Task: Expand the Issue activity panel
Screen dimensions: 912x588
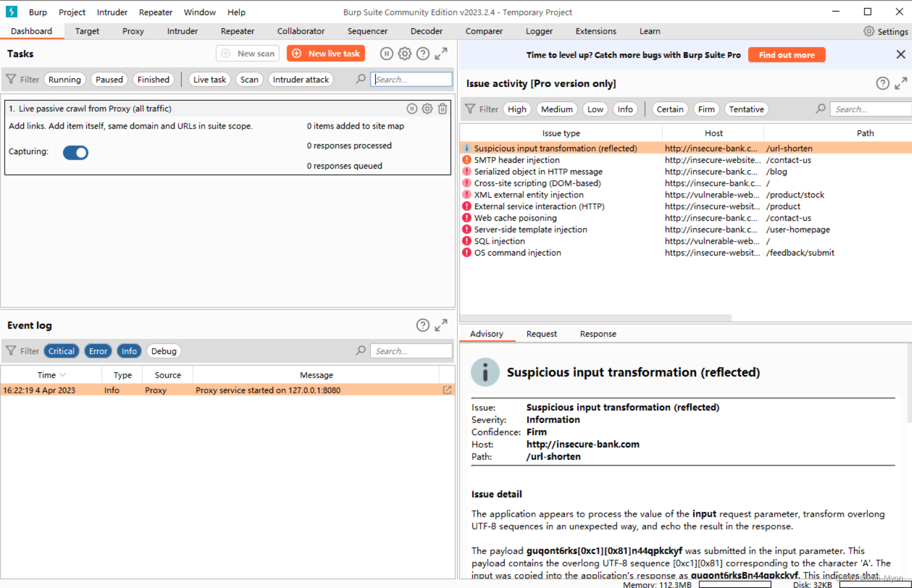Action: pyautogui.click(x=900, y=83)
